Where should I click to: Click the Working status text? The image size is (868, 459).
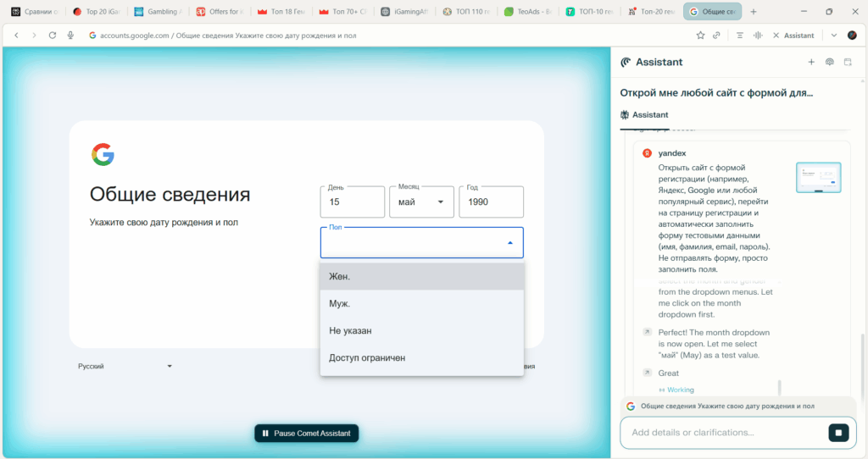coord(681,390)
